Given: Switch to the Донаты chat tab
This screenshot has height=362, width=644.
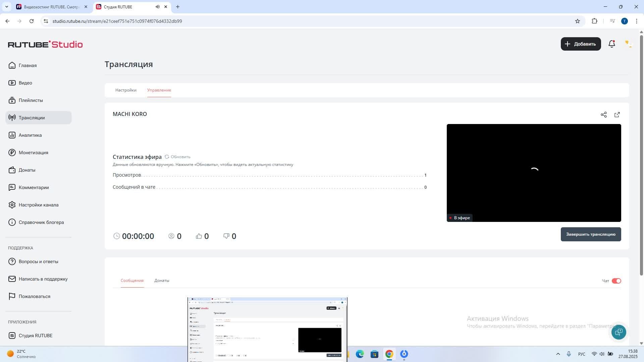Looking at the screenshot, I should click(162, 281).
